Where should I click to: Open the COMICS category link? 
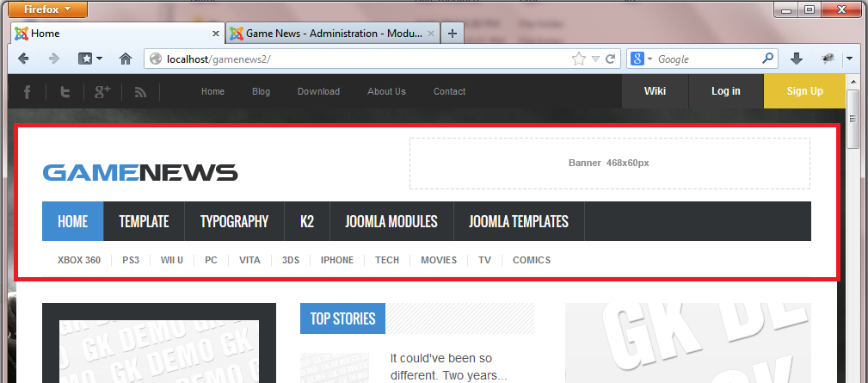click(x=532, y=260)
